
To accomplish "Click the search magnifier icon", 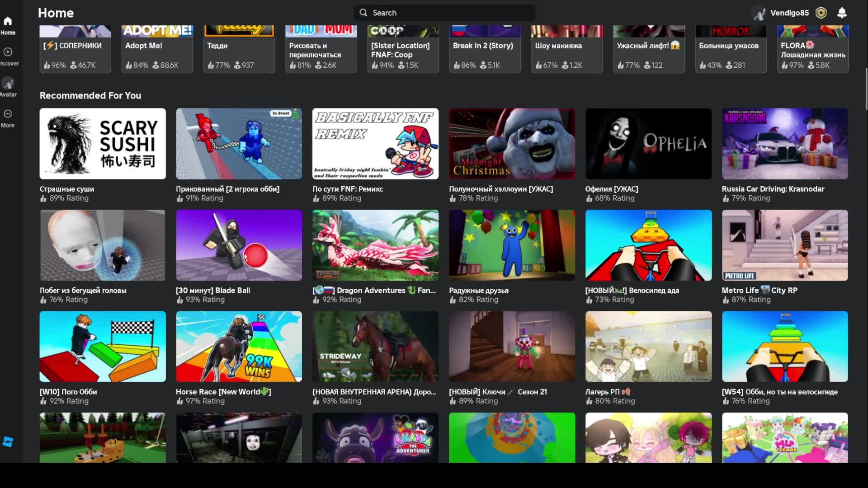I will 363,13.
